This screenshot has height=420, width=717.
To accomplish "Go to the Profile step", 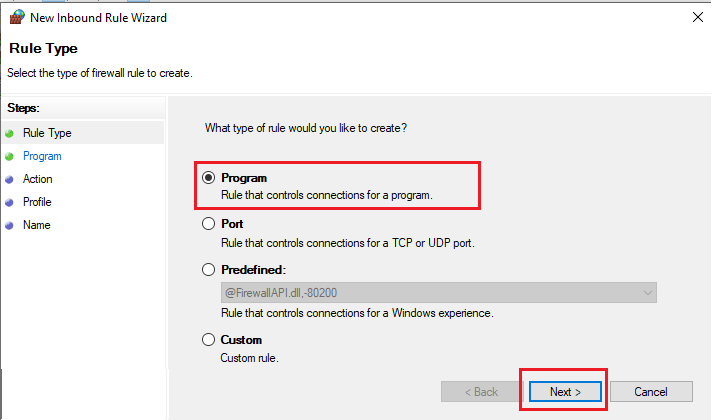I will [x=37, y=202].
